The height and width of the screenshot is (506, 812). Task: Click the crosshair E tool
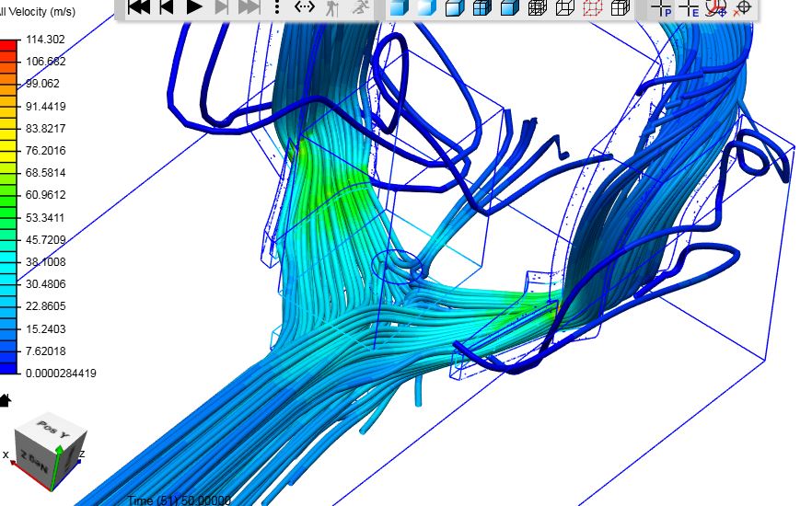coord(690,7)
